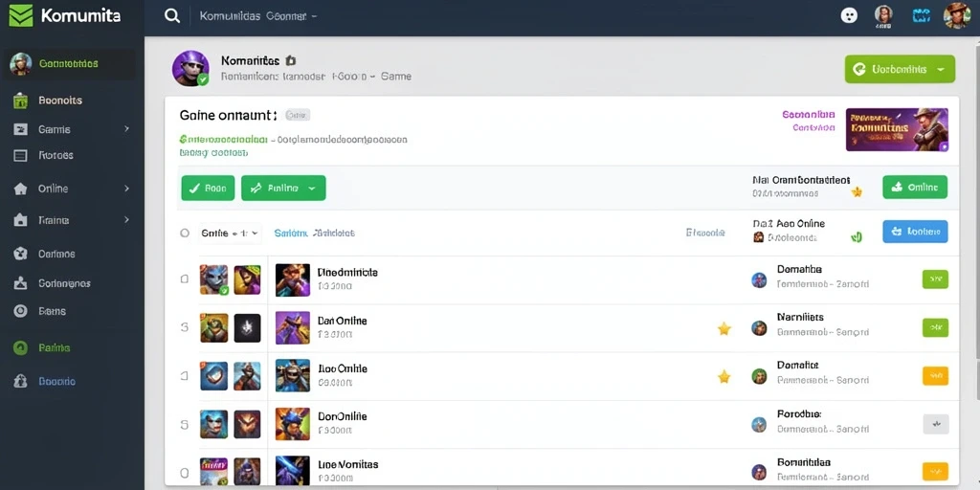Screen dimensions: 980x490
Task: Click the home icon beside Online in sidebar
Action: pos(21,189)
